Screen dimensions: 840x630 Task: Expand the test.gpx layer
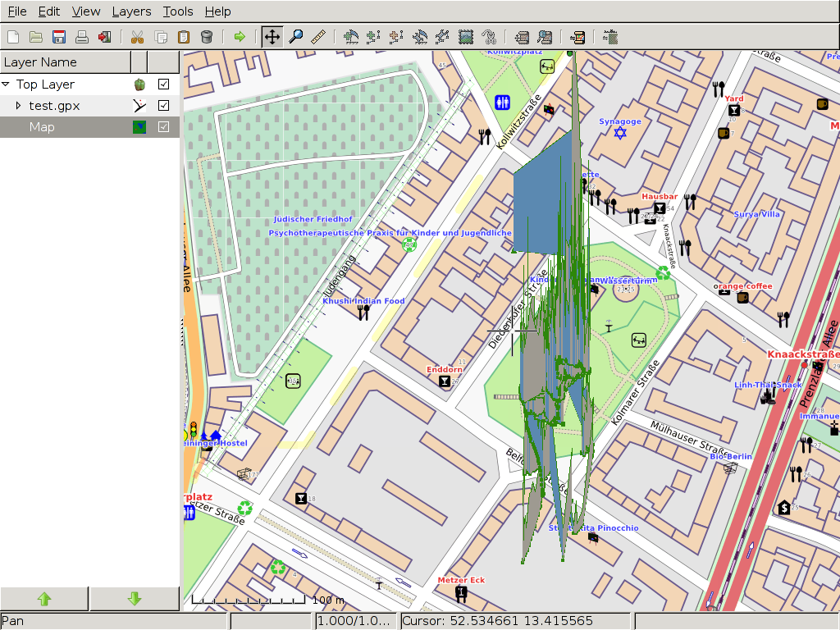[x=18, y=106]
